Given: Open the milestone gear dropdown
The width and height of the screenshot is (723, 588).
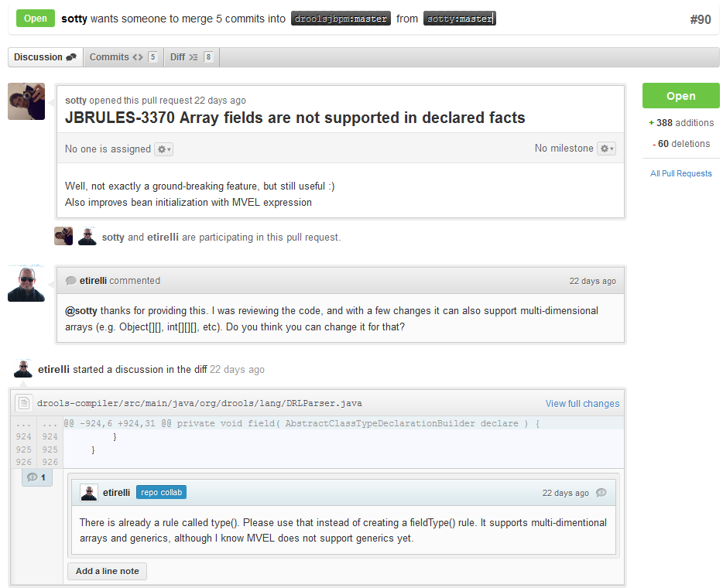Looking at the screenshot, I should point(606,149).
